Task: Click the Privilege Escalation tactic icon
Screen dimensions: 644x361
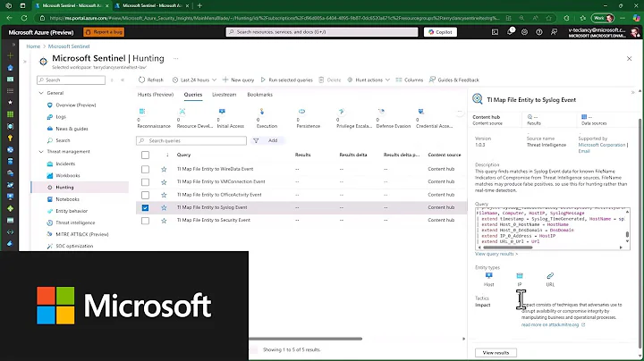Action: click(x=342, y=112)
